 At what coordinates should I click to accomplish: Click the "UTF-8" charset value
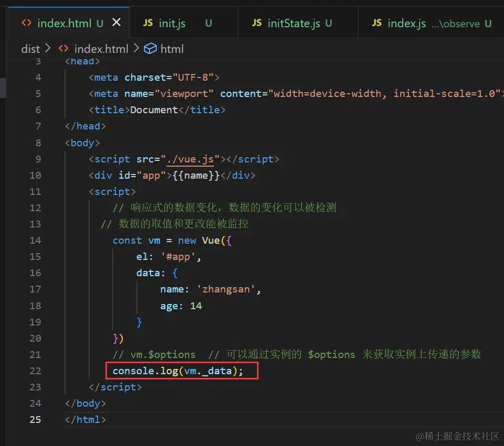click(193, 78)
